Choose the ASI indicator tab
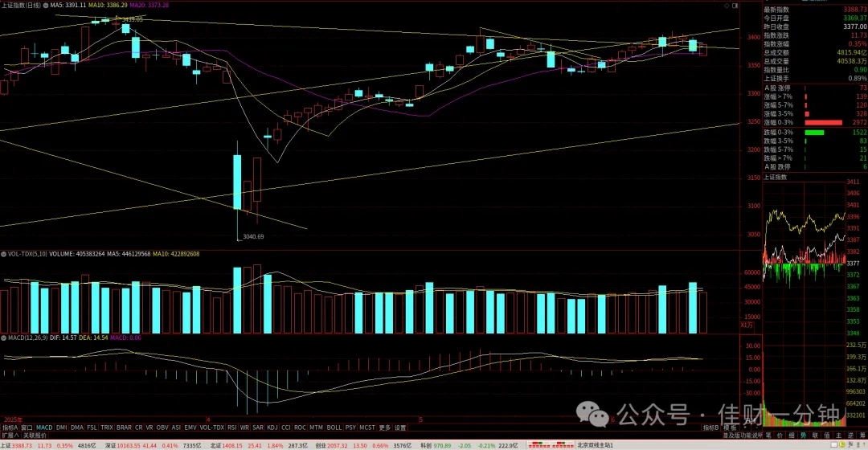The image size is (868, 450). tap(176, 427)
